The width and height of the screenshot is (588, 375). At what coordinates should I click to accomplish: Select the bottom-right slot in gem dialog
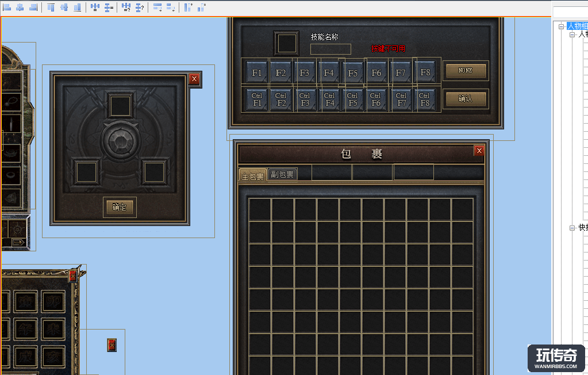pos(154,173)
